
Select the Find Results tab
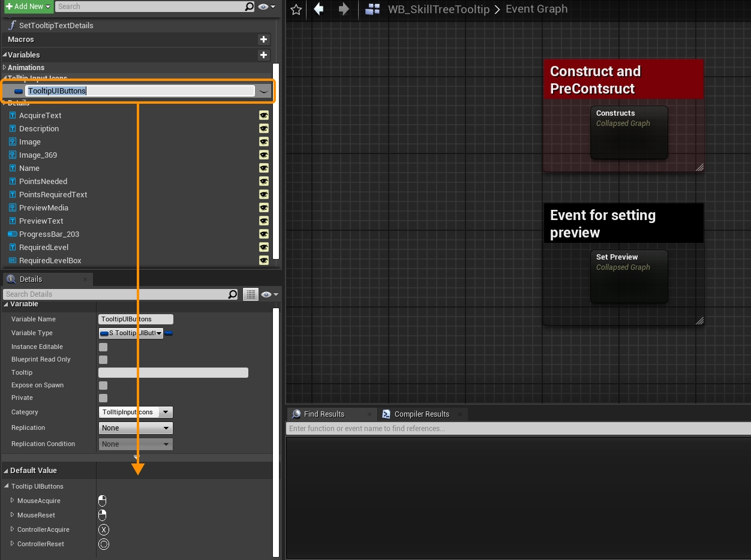[323, 414]
